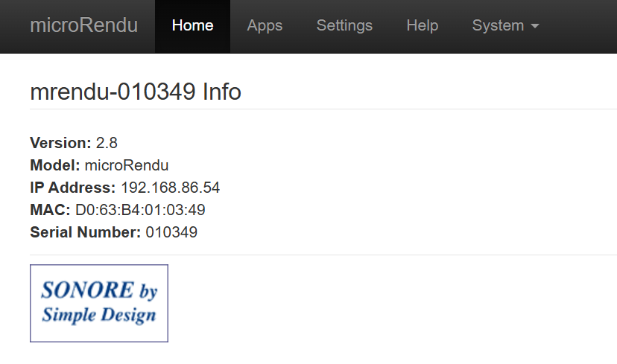Click the Model label text
The width and height of the screenshot is (617, 364).
(55, 165)
